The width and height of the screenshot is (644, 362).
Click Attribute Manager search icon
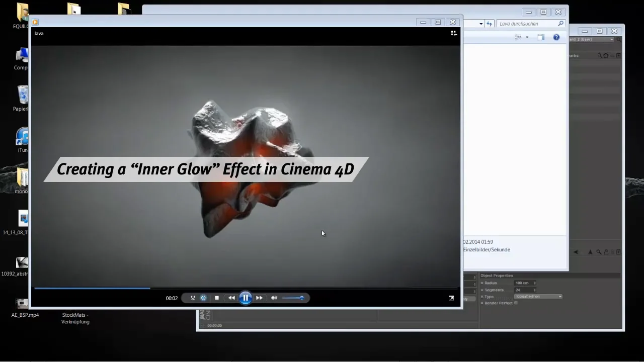point(599,252)
